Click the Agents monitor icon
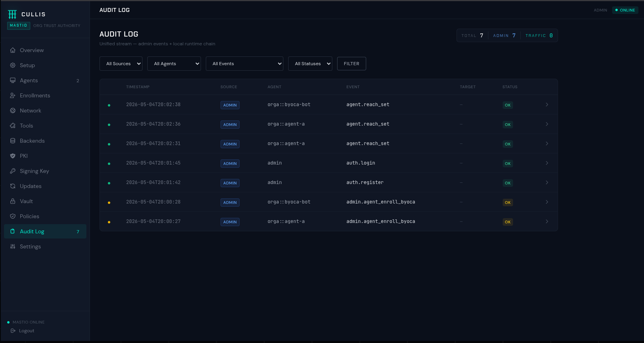 tap(13, 80)
